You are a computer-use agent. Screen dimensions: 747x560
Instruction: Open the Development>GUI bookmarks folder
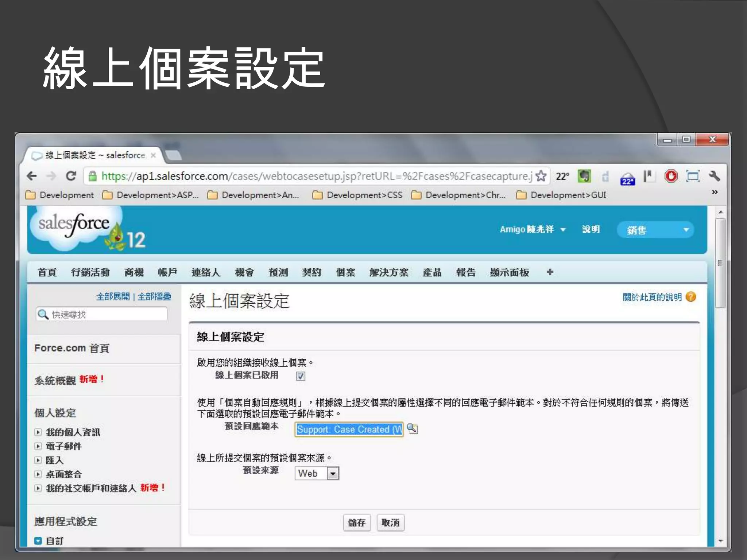[x=562, y=195]
